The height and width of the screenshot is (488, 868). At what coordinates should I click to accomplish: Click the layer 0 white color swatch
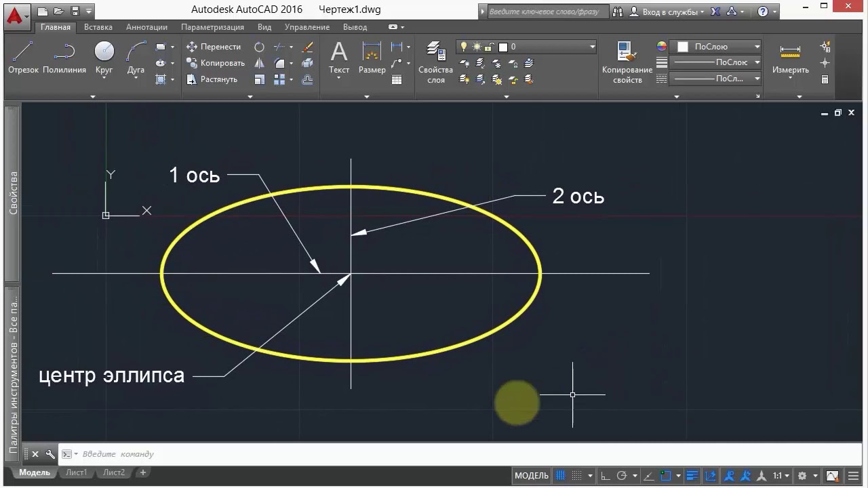point(503,47)
